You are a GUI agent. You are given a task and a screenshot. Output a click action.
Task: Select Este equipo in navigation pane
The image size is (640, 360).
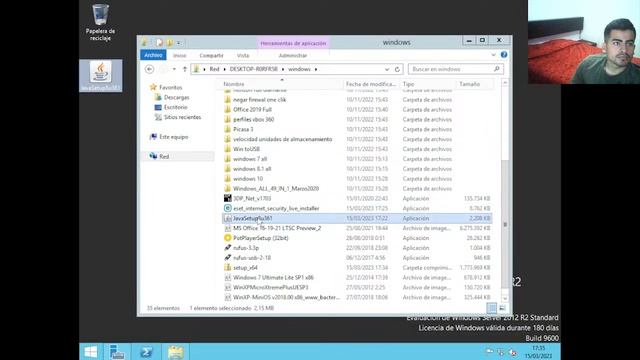pos(173,137)
